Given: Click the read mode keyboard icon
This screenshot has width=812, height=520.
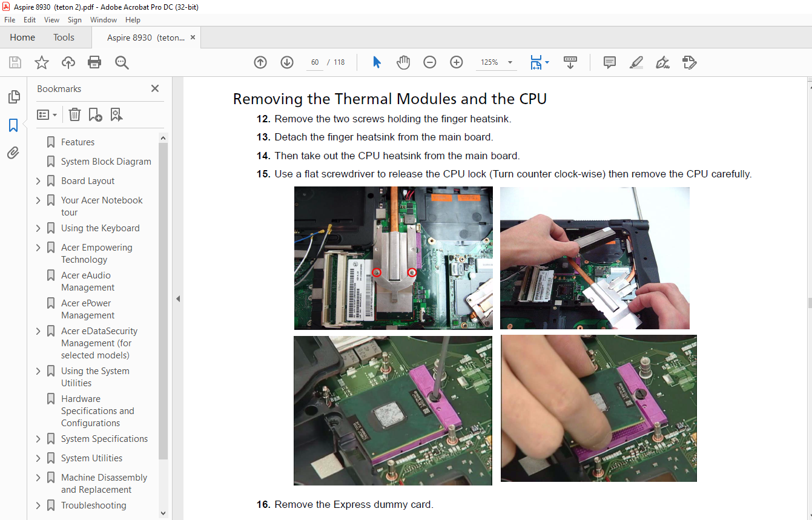Looking at the screenshot, I should (x=570, y=62).
